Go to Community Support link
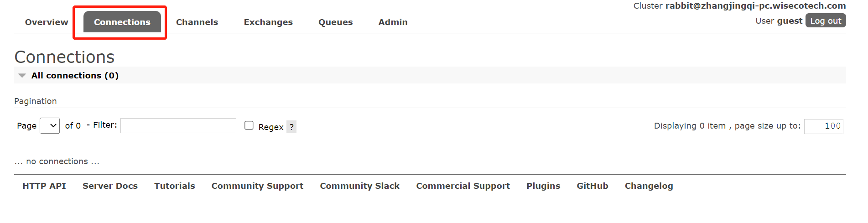Image resolution: width=868 pixels, height=223 pixels. point(257,186)
